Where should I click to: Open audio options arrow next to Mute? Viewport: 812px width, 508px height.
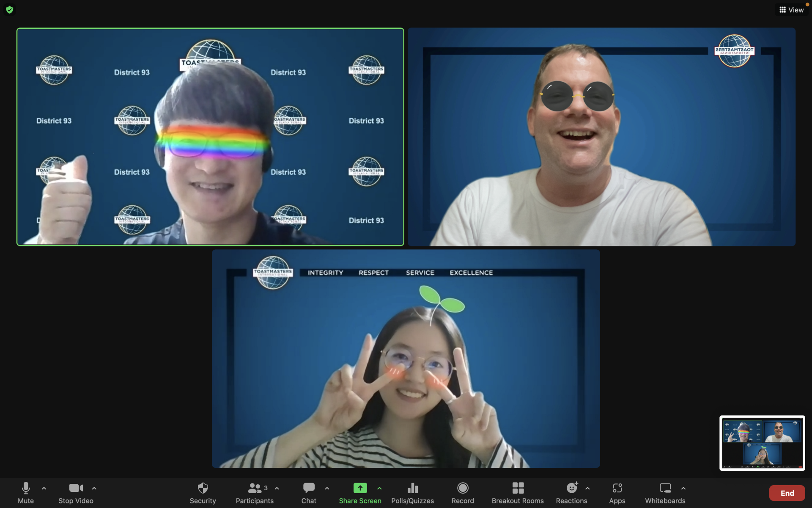coord(44,489)
